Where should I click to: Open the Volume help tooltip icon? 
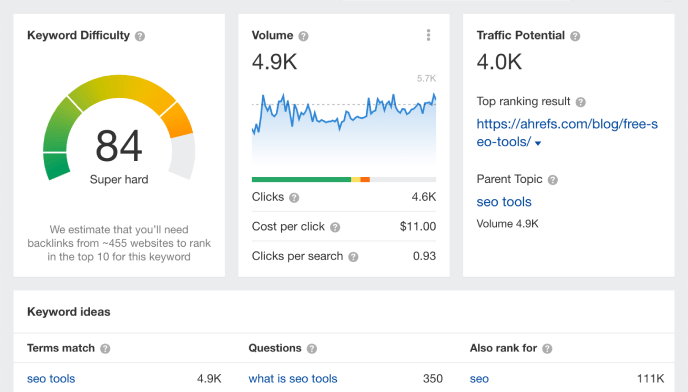pyautogui.click(x=303, y=36)
